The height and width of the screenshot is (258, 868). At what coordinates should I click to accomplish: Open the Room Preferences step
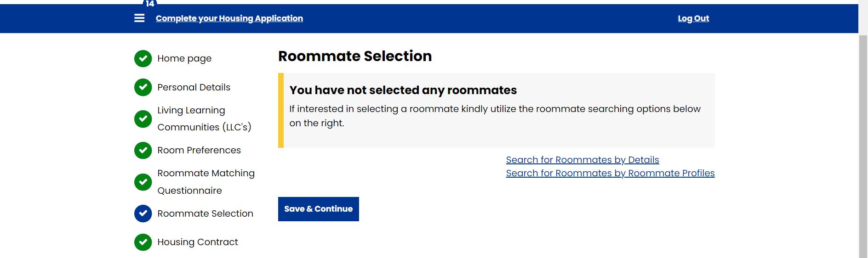coord(199,150)
